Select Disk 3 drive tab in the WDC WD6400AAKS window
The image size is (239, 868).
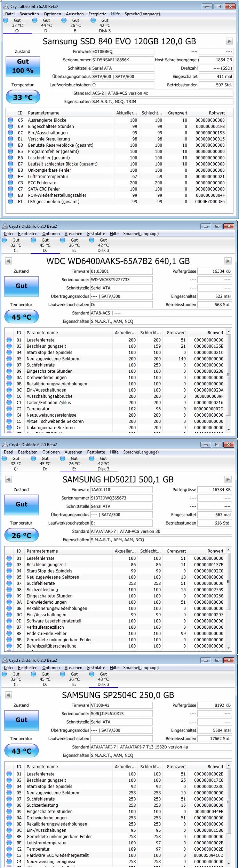click(x=103, y=245)
